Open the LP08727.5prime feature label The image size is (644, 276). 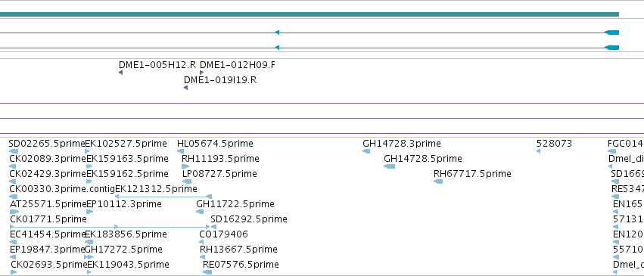[x=219, y=174]
